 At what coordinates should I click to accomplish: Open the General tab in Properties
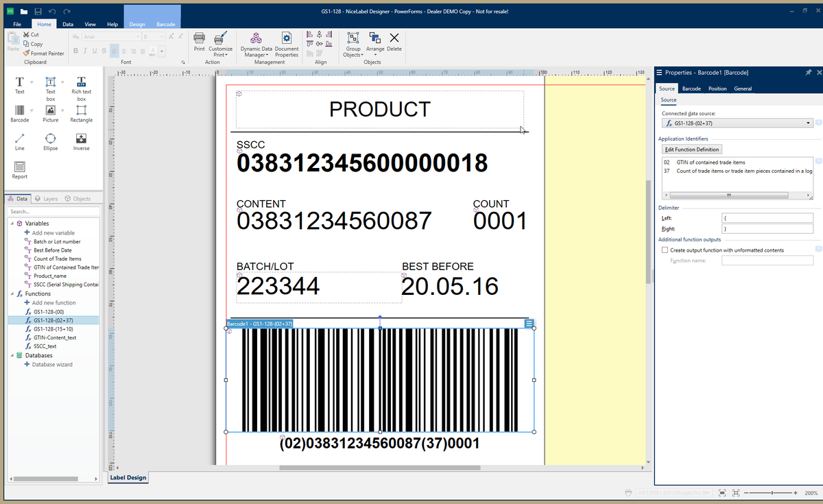coord(743,88)
